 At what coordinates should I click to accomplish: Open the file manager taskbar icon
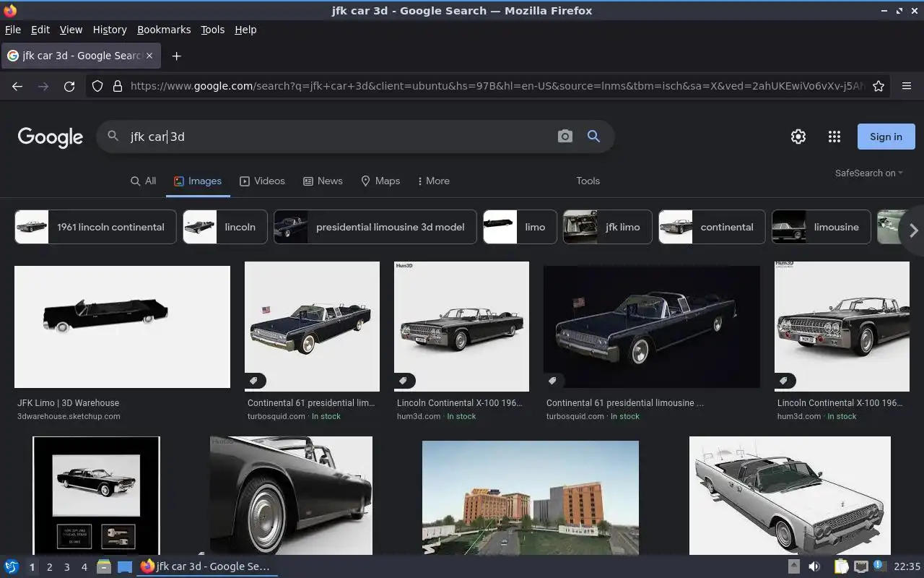pos(104,566)
